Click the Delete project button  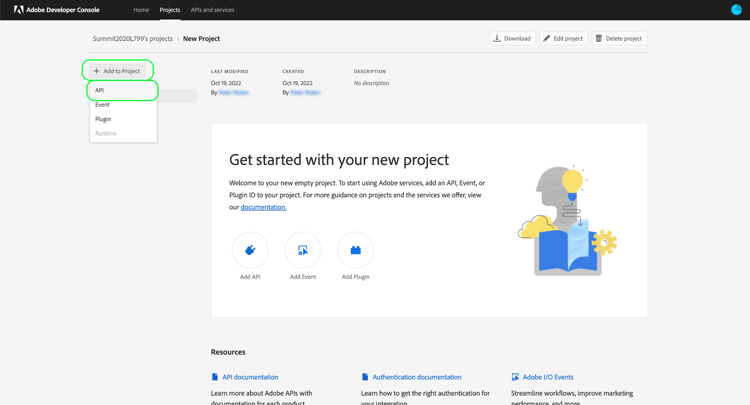[619, 38]
